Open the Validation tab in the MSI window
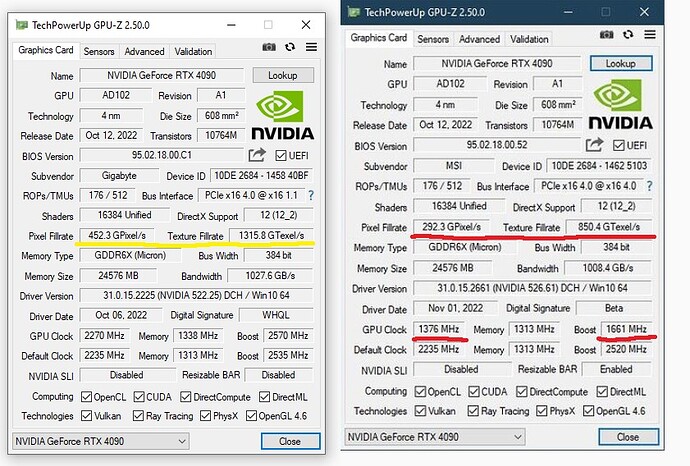The image size is (690, 466). [529, 39]
